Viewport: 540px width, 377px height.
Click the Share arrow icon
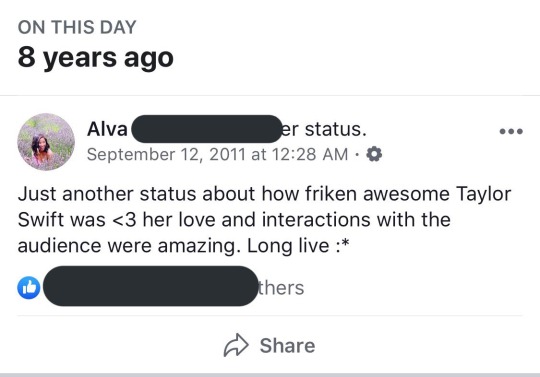236,345
